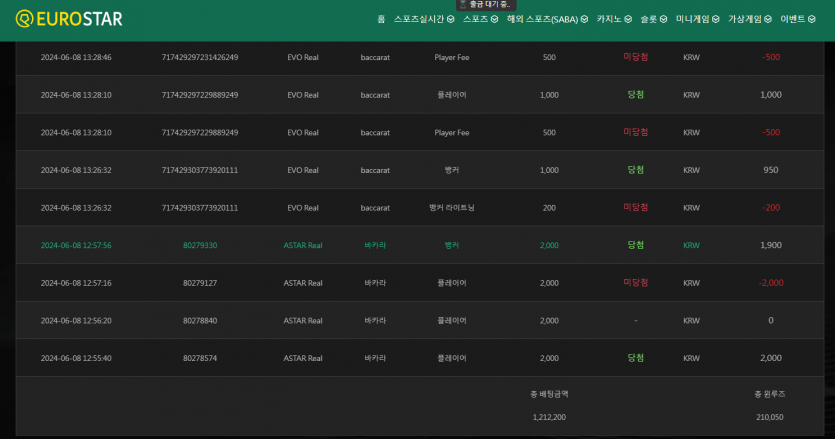Open the 스포츠실시간 menu
The height and width of the screenshot is (439, 835).
[x=419, y=19]
